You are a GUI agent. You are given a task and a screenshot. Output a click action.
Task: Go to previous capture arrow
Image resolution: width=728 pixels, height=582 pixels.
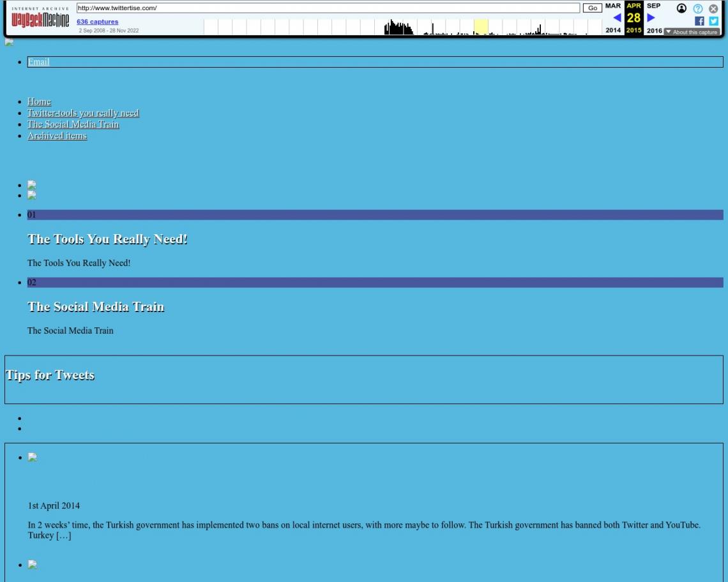(617, 18)
